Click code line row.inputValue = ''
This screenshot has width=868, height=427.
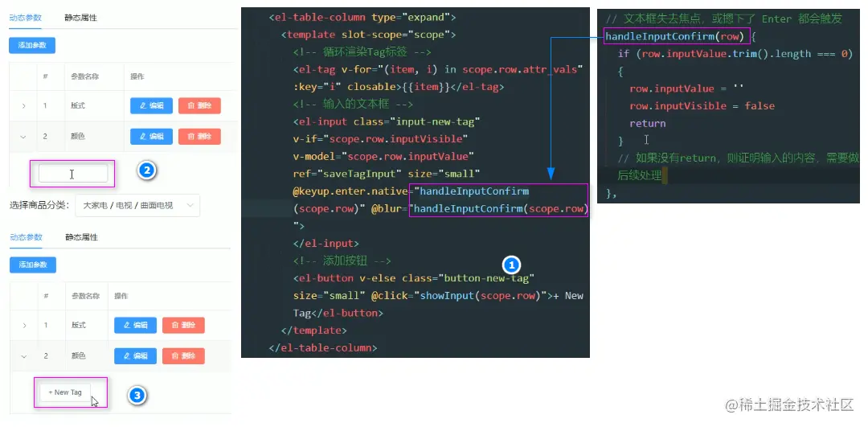[x=686, y=88]
